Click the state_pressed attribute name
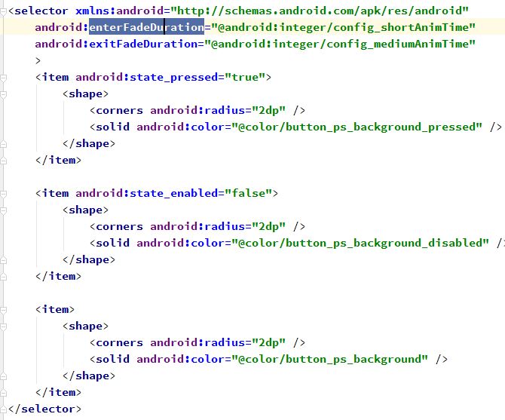This screenshot has height=420, width=505. click(x=173, y=77)
